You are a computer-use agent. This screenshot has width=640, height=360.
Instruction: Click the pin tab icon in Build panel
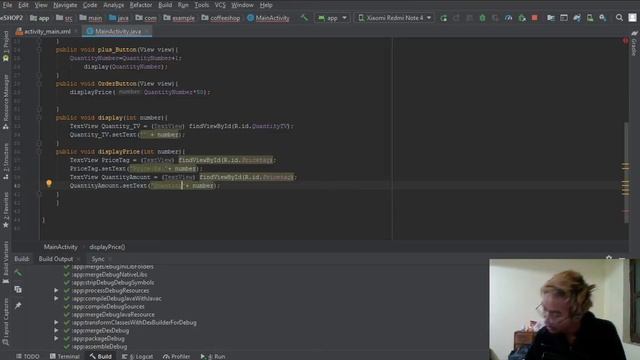(x=18, y=305)
